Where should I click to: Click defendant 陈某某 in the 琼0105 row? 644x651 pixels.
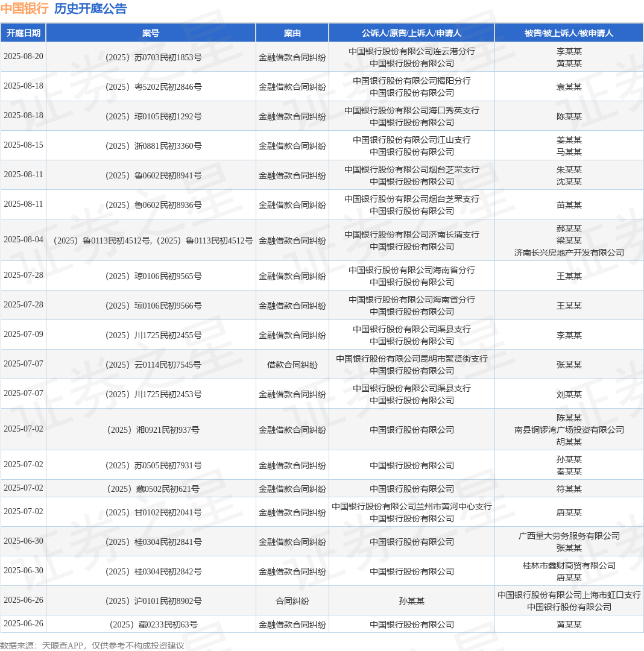569,116
